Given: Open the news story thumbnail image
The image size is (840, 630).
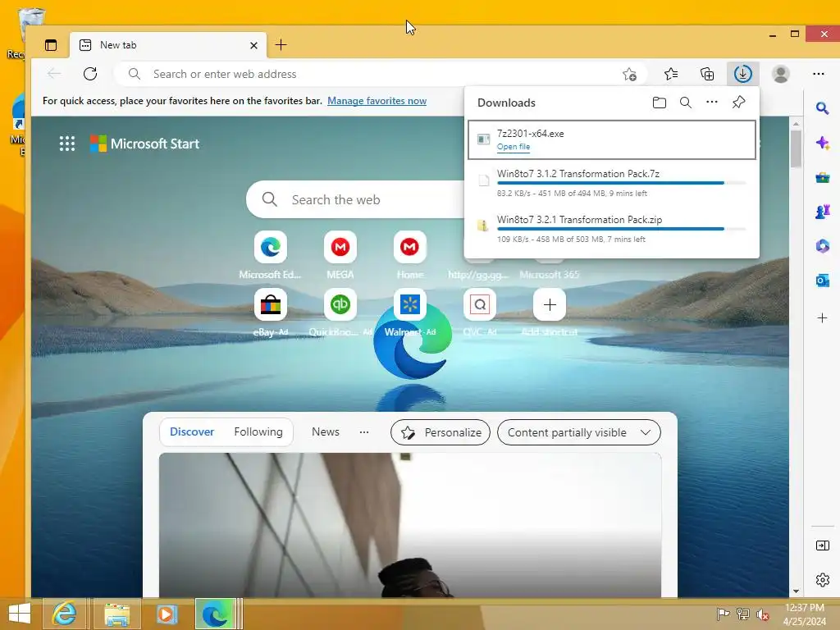Looking at the screenshot, I should pos(410,525).
